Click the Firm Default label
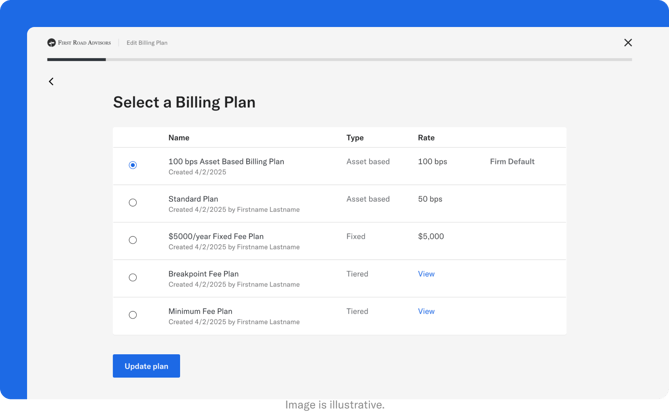 (512, 162)
